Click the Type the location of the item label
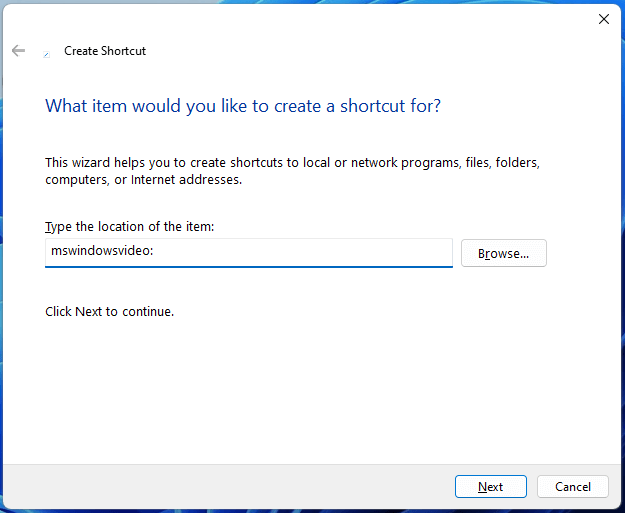 (x=130, y=226)
